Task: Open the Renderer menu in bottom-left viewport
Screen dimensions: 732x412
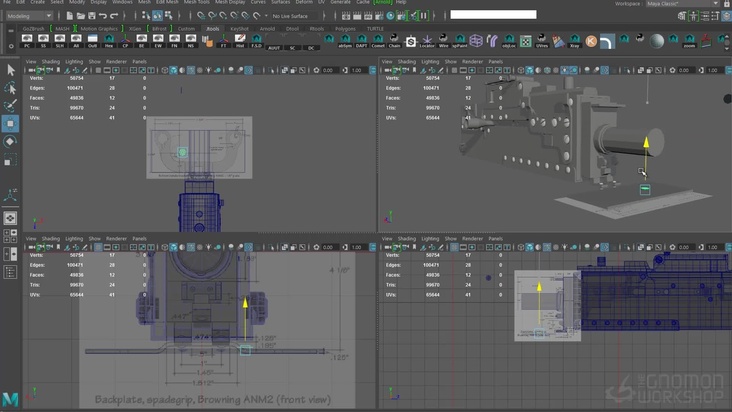Action: [116, 239]
